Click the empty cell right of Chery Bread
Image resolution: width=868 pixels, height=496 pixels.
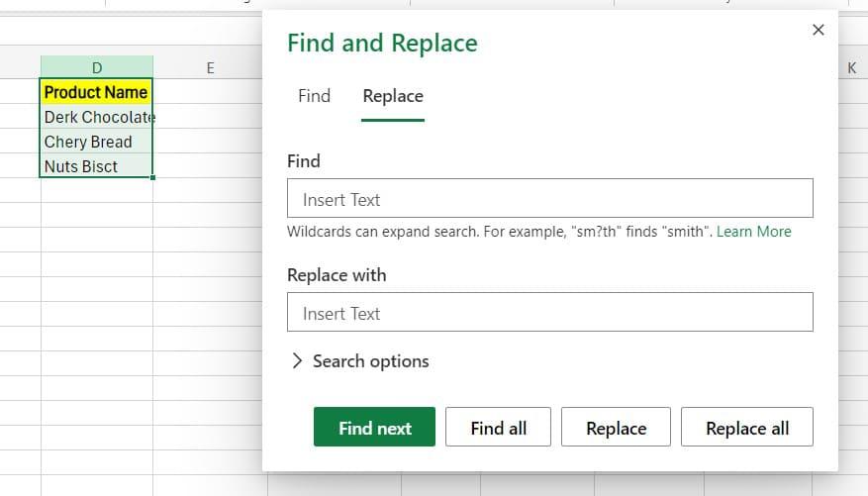tap(210, 142)
